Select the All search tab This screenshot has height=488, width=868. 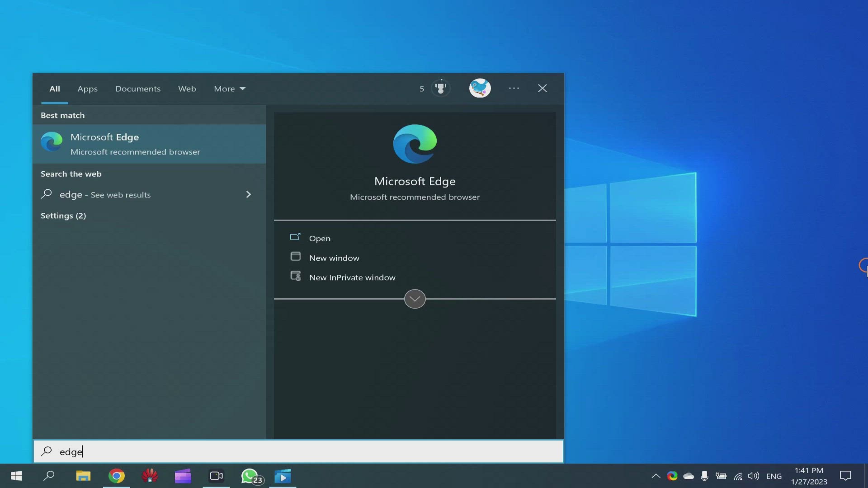point(55,89)
